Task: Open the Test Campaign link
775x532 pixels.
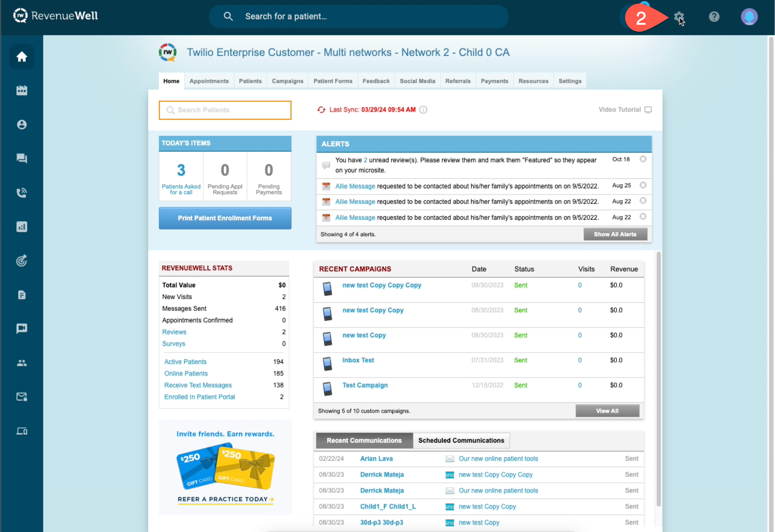Action: (x=365, y=385)
